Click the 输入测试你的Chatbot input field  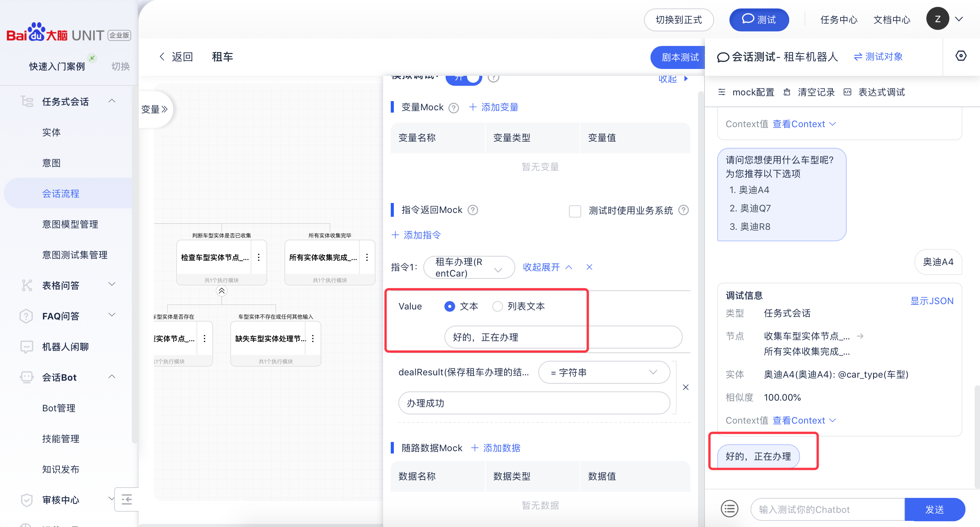click(x=828, y=509)
